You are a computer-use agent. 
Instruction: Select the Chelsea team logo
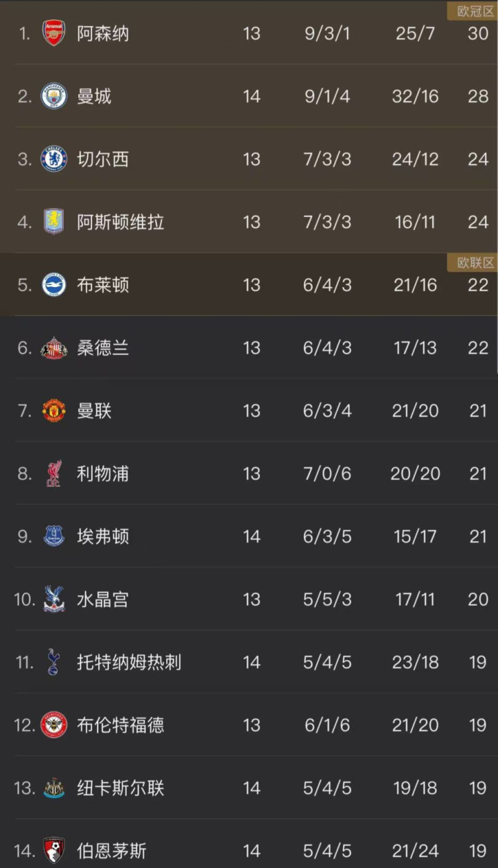tap(54, 159)
